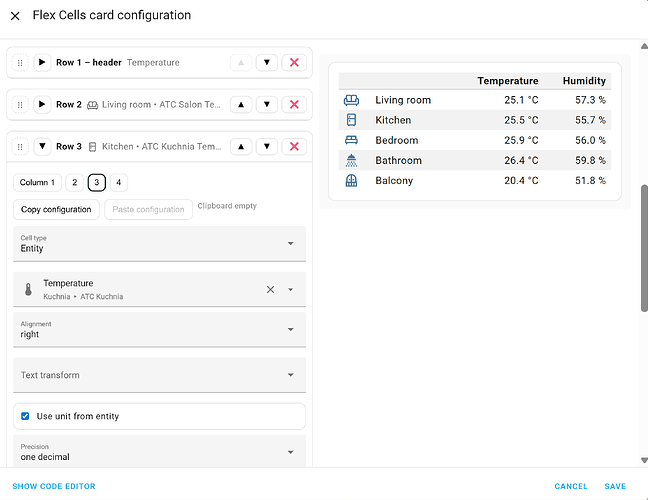Open the Cell type dropdown
This screenshot has height=500, width=648.
tap(160, 243)
